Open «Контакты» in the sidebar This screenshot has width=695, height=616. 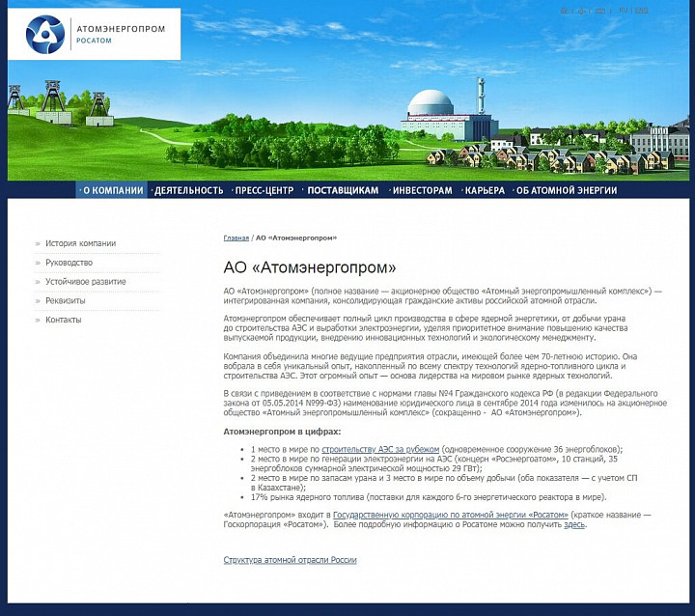click(x=64, y=320)
